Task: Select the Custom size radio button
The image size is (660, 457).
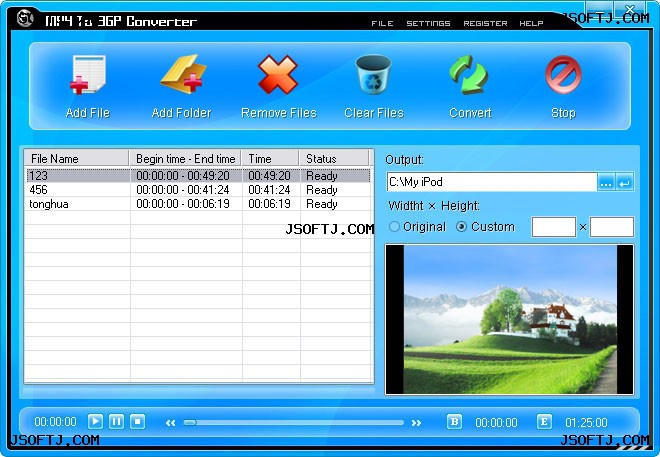Action: 461,227
